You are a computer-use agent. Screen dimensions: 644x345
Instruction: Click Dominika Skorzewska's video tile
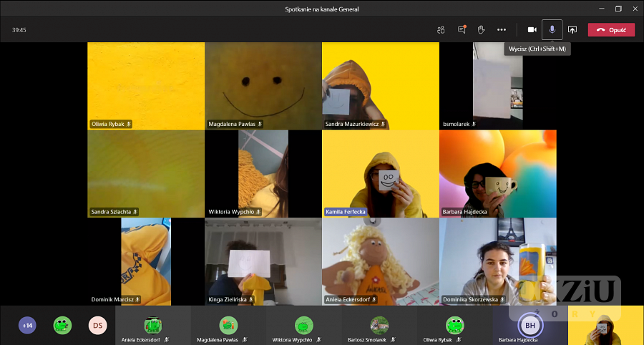(497, 261)
